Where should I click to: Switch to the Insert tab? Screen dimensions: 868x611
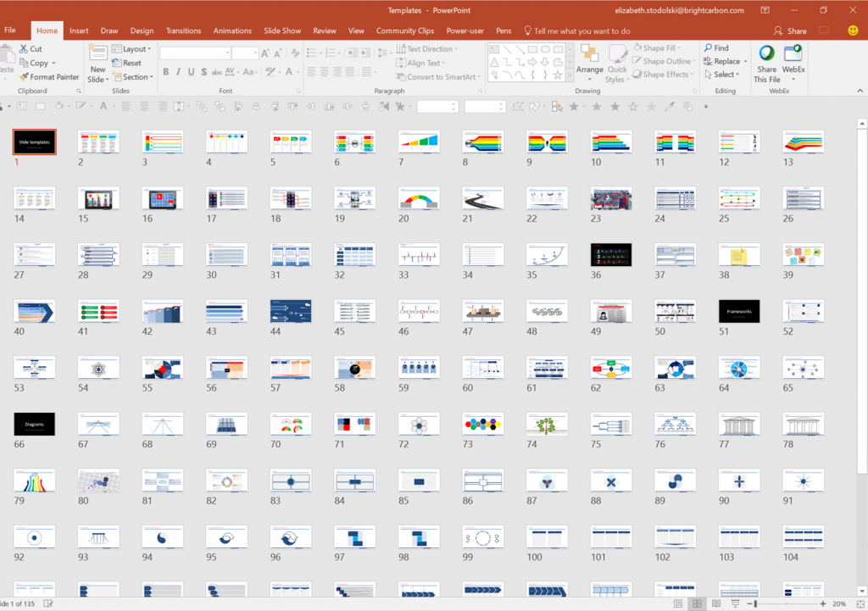(79, 31)
